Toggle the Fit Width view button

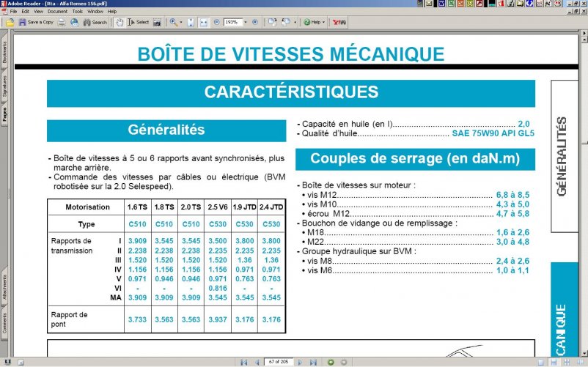[x=204, y=22]
